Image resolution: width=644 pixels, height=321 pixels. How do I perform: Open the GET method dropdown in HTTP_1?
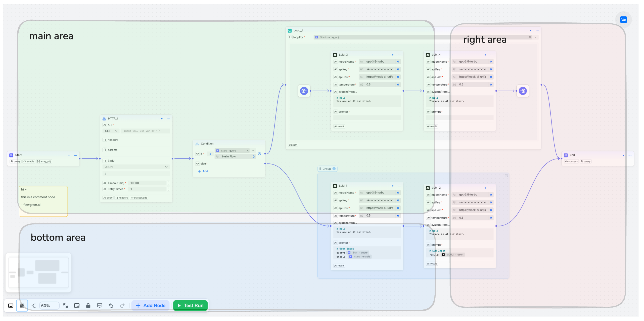click(111, 131)
